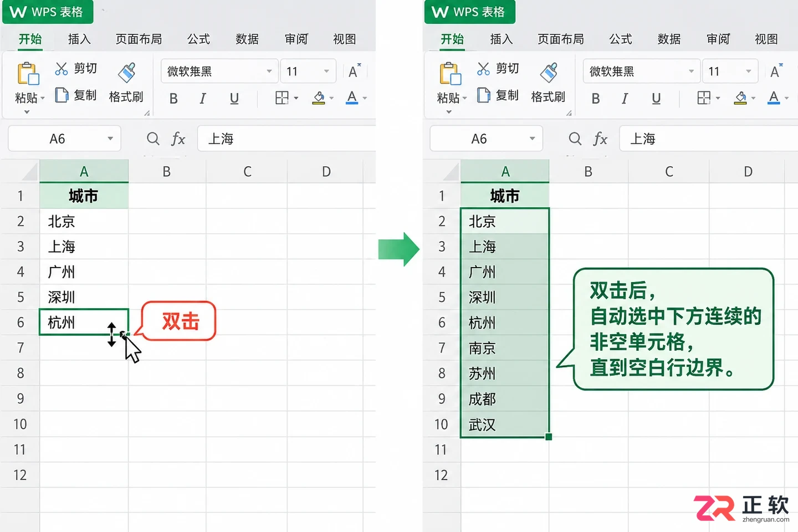Open borders dropdown arrow in left window

[x=296, y=99]
